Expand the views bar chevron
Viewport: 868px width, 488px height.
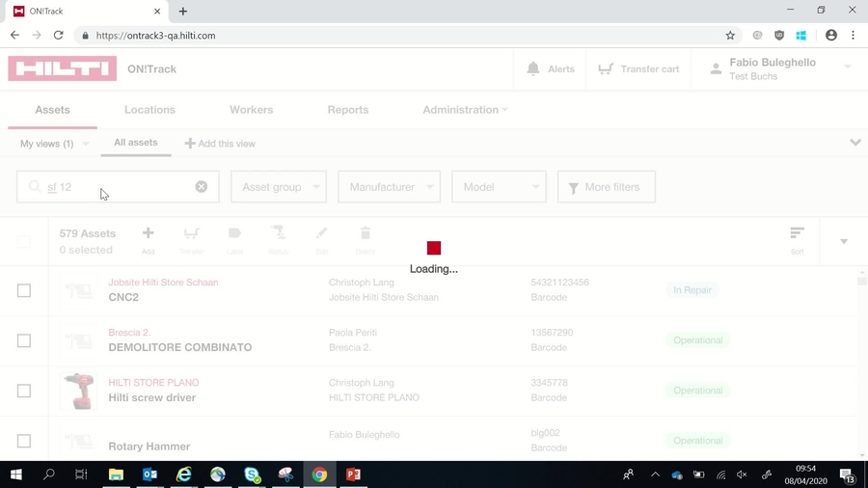point(855,143)
